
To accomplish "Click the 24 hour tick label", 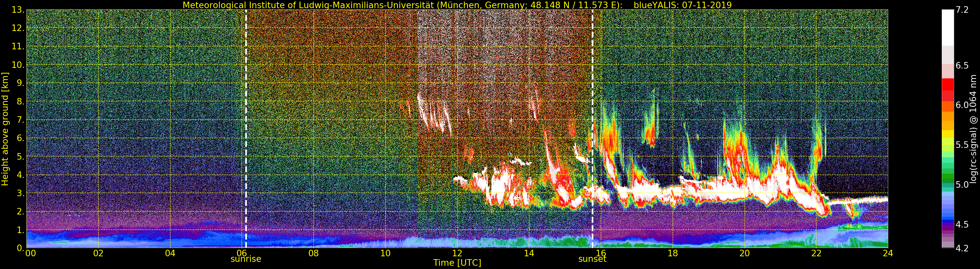I will [x=888, y=253].
